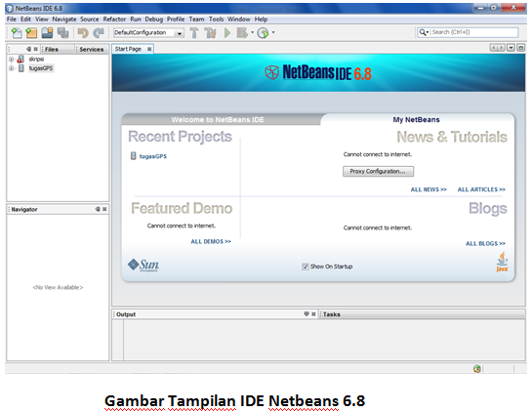
Task: Expand the skripsi project node
Action: point(11,60)
